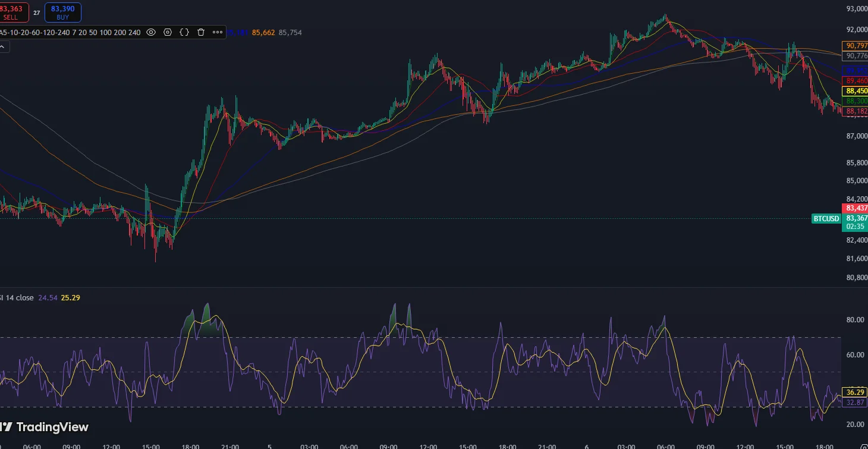Click the blue BUY price button

(x=63, y=12)
